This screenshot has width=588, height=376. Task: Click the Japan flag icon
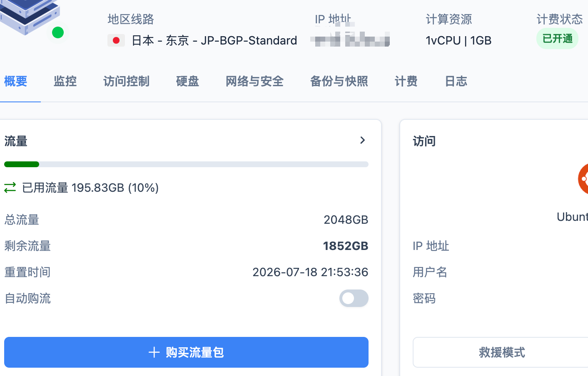tap(116, 40)
